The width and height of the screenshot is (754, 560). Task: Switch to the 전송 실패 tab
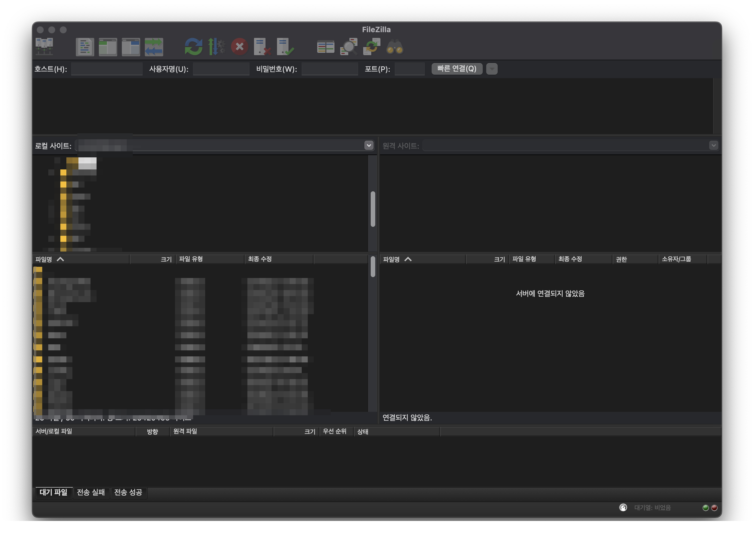tap(91, 492)
